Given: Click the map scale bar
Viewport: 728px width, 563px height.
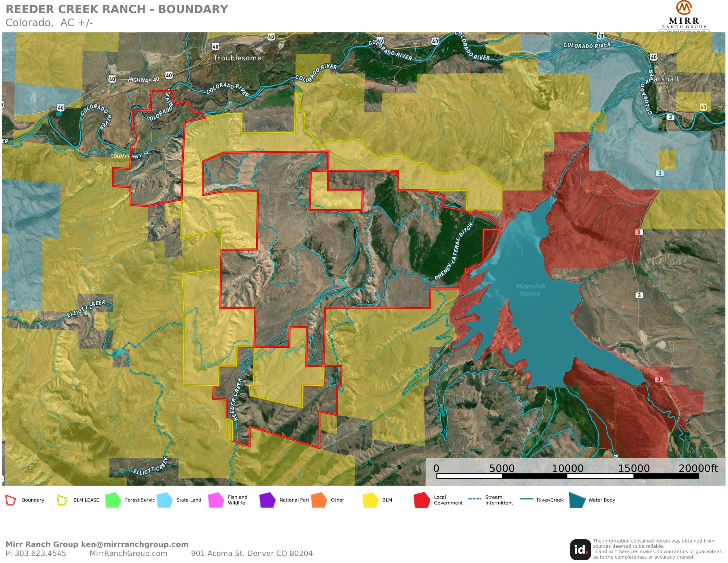Looking at the screenshot, I should 567,476.
